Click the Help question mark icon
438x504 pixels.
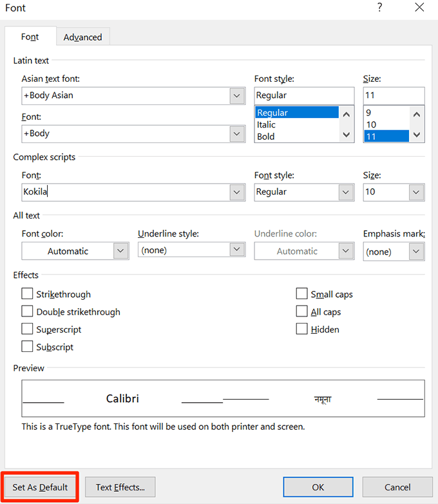coord(380,8)
